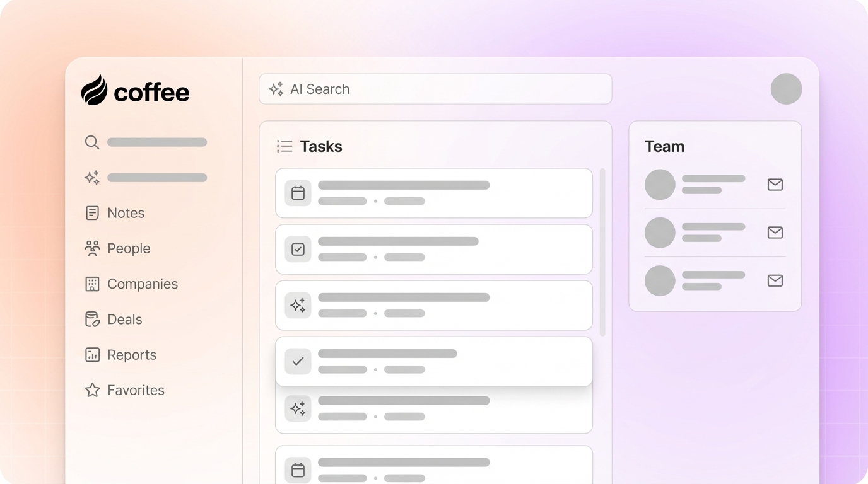Image resolution: width=868 pixels, height=484 pixels.
Task: Click the envelope for the third teammate
Action: [x=775, y=280]
